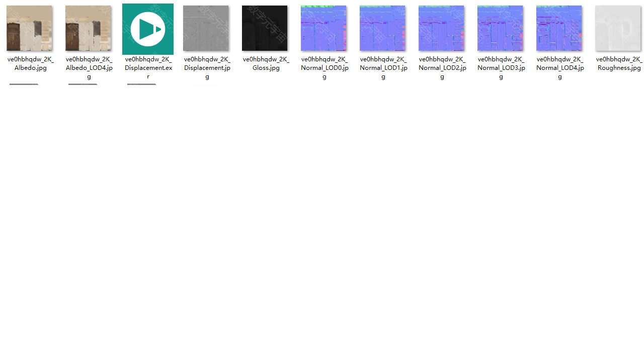Click the Displacement.exr teal play icon

click(x=148, y=29)
